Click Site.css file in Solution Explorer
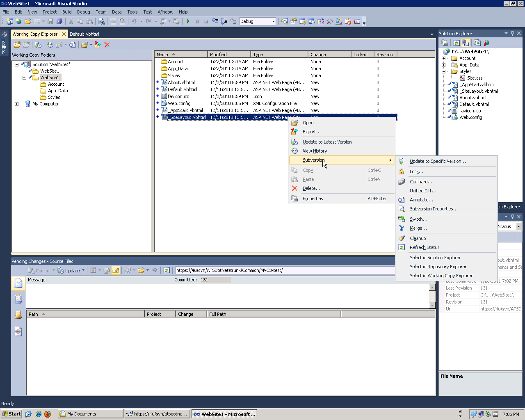525x420 pixels. pyautogui.click(x=475, y=78)
